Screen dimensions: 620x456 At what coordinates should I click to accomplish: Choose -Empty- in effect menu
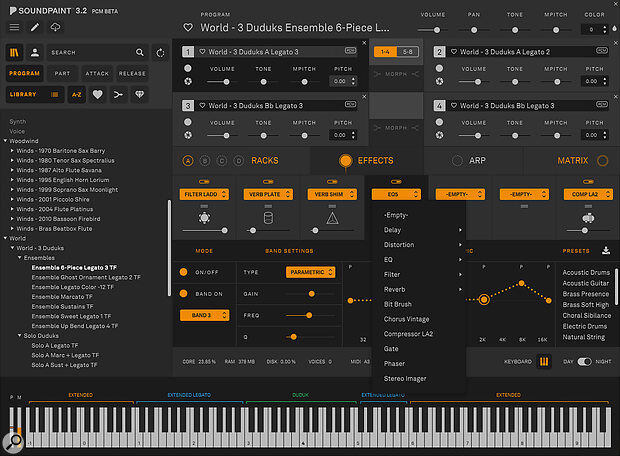(396, 215)
